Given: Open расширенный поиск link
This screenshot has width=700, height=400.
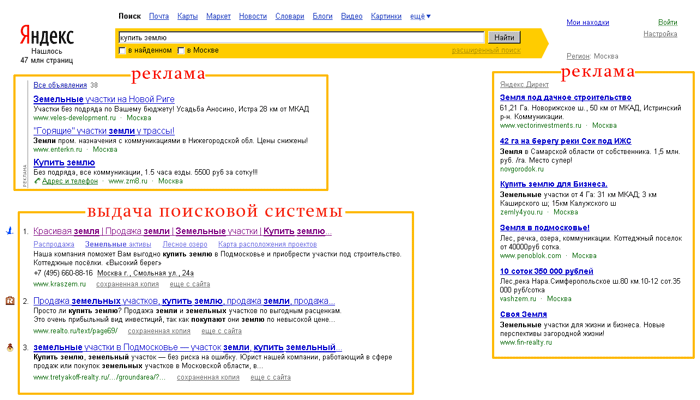Looking at the screenshot, I should (x=486, y=50).
